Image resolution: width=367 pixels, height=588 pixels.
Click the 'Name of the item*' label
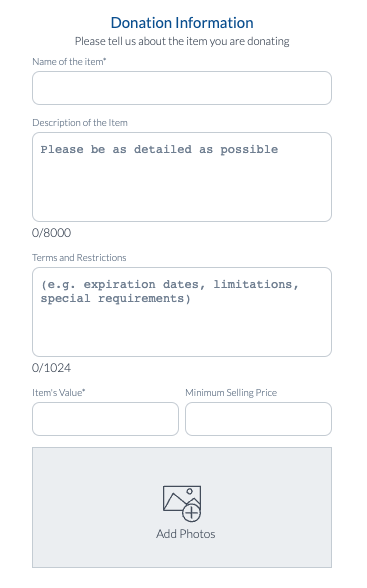[x=69, y=62]
